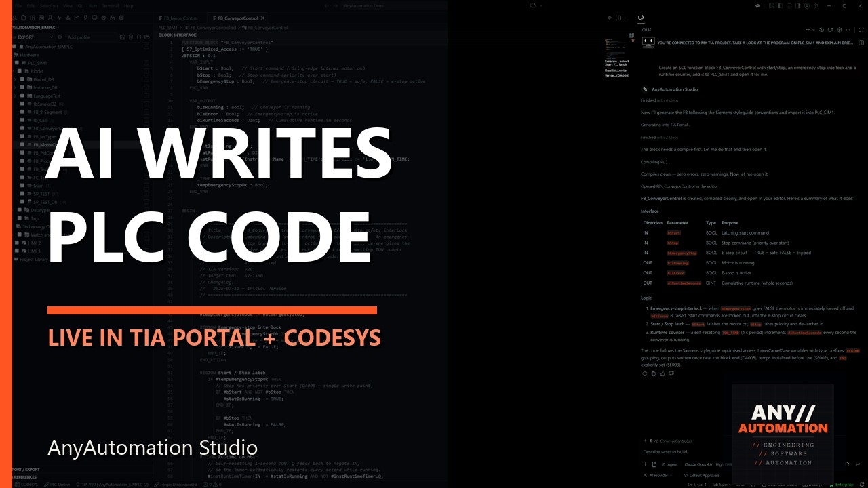
Task: Close the FB_ConveyorControl tab
Action: [x=262, y=18]
